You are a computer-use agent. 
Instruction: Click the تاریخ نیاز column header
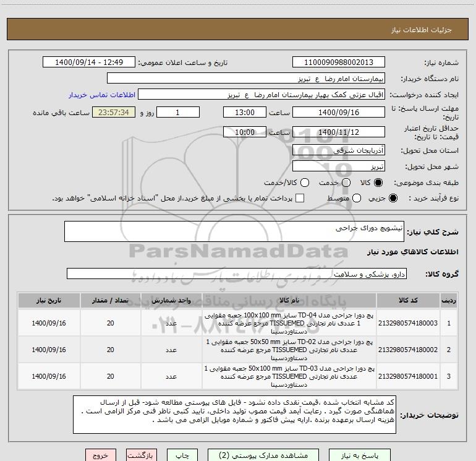coord(49,301)
